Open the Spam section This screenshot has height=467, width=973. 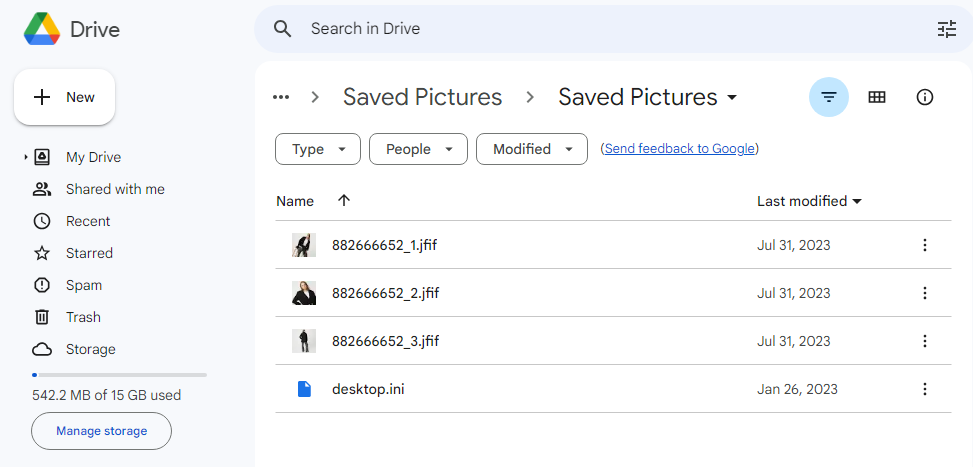click(x=84, y=285)
